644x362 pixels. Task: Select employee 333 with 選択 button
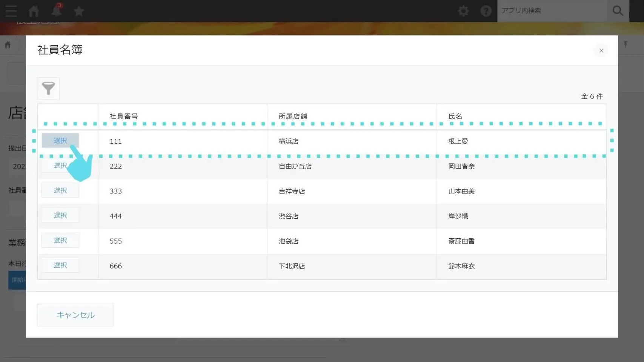click(x=60, y=190)
